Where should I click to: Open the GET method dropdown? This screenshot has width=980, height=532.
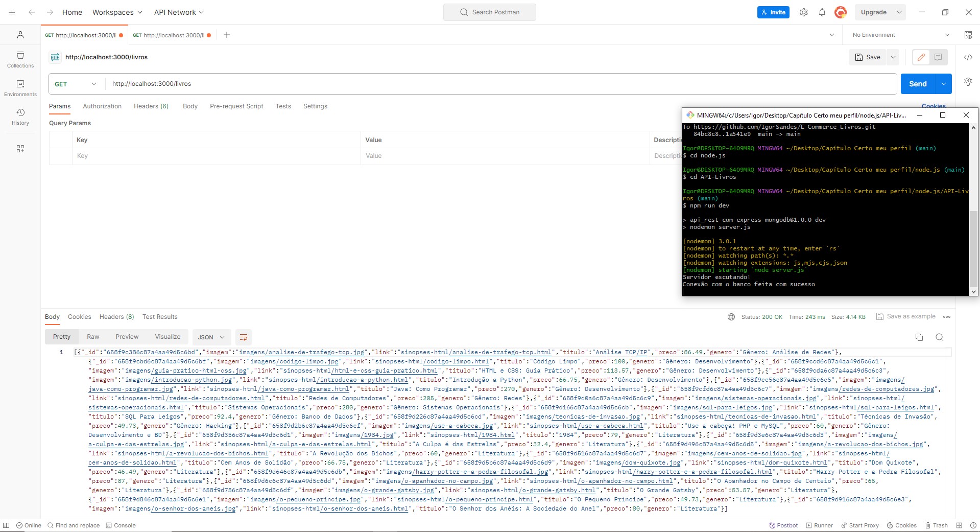76,84
